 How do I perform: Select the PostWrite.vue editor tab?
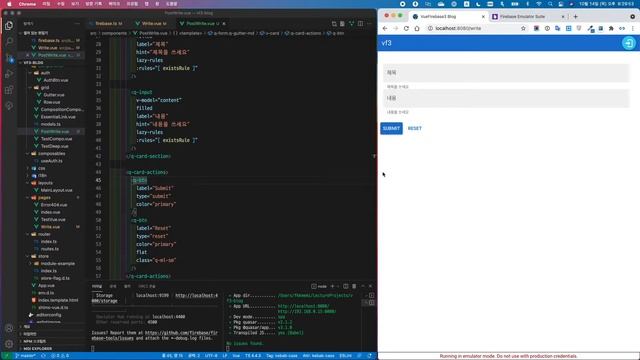click(202, 24)
